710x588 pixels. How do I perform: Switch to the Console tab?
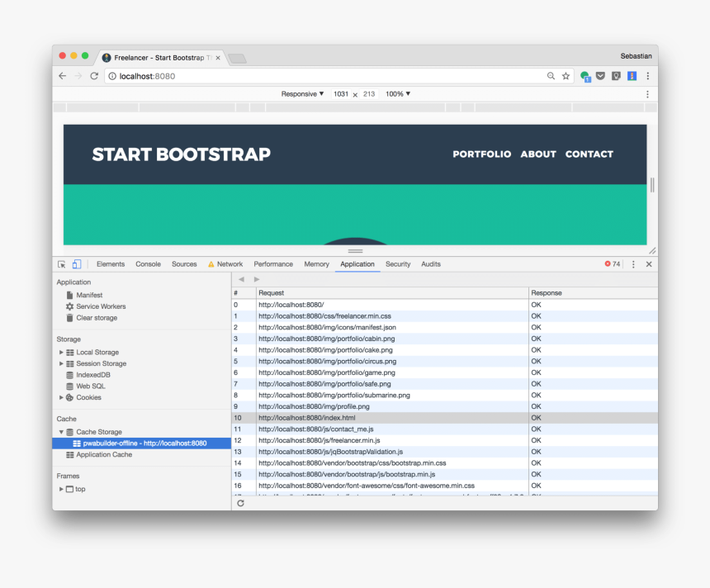click(x=148, y=264)
